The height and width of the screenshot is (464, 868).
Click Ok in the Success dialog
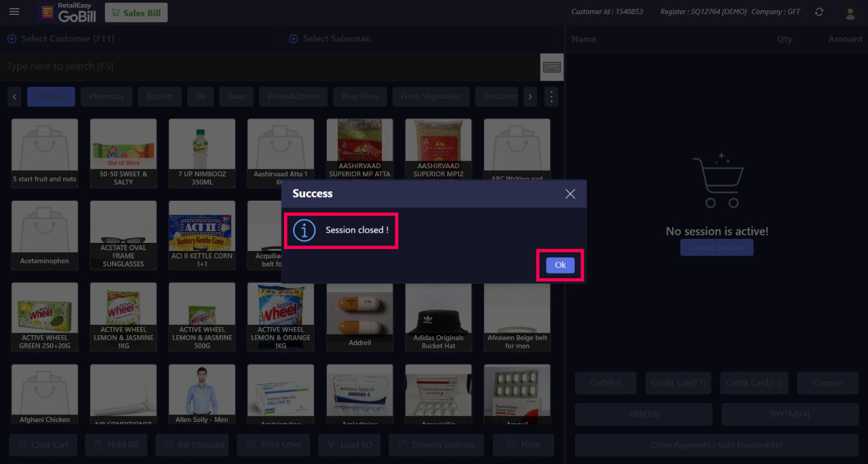point(560,265)
